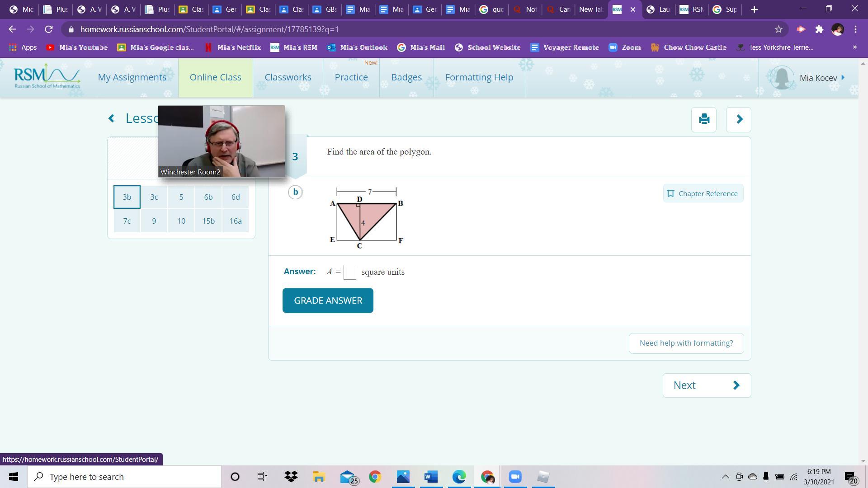The image size is (868, 488).
Task: Show hidden system tray icons
Action: (725, 477)
